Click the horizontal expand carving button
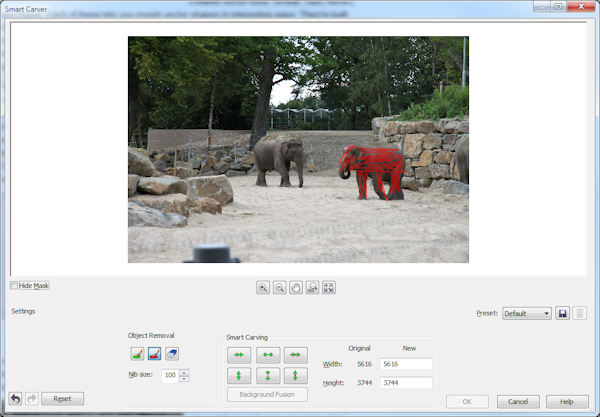 (267, 354)
